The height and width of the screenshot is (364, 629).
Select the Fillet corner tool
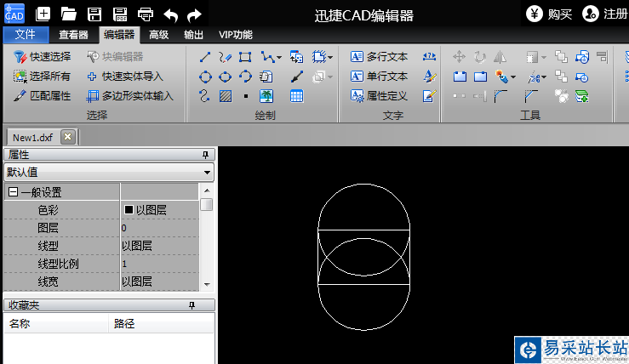coord(500,96)
